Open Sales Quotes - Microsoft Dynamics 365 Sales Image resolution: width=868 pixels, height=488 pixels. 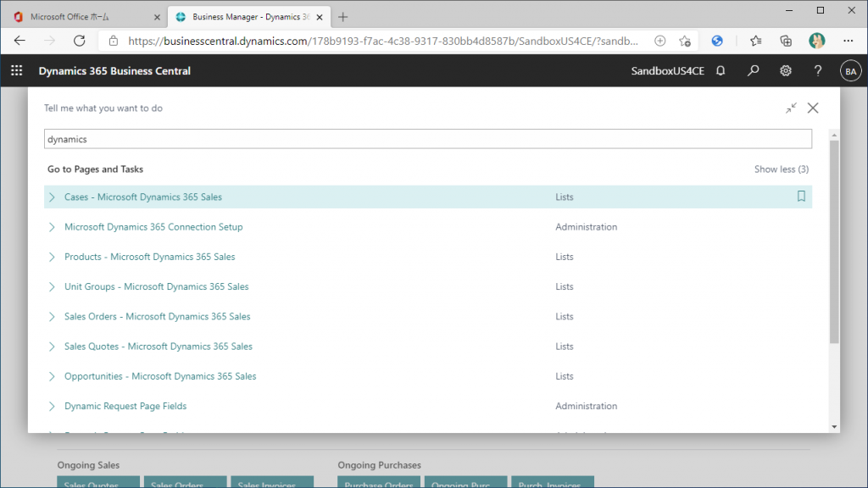coord(159,347)
